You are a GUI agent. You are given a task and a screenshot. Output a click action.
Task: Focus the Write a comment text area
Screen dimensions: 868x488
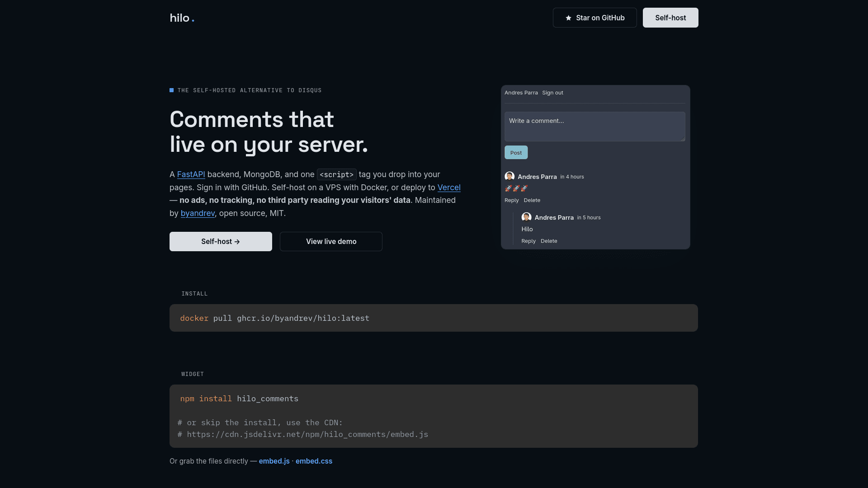tap(594, 127)
